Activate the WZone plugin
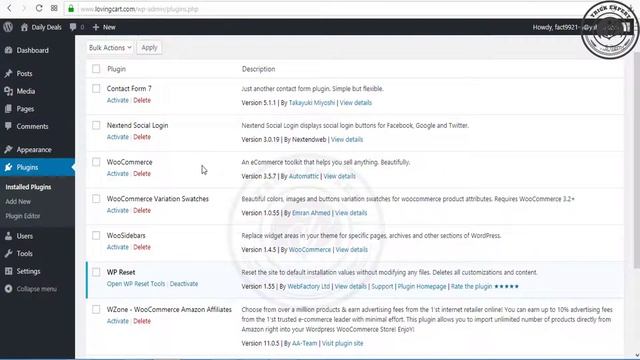This screenshot has width=640, height=360. 118,321
